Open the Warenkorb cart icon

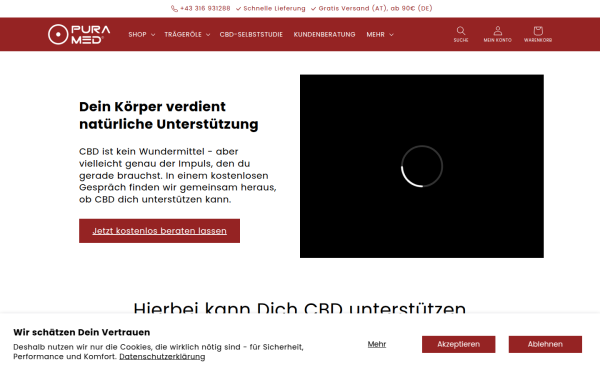coord(538,34)
